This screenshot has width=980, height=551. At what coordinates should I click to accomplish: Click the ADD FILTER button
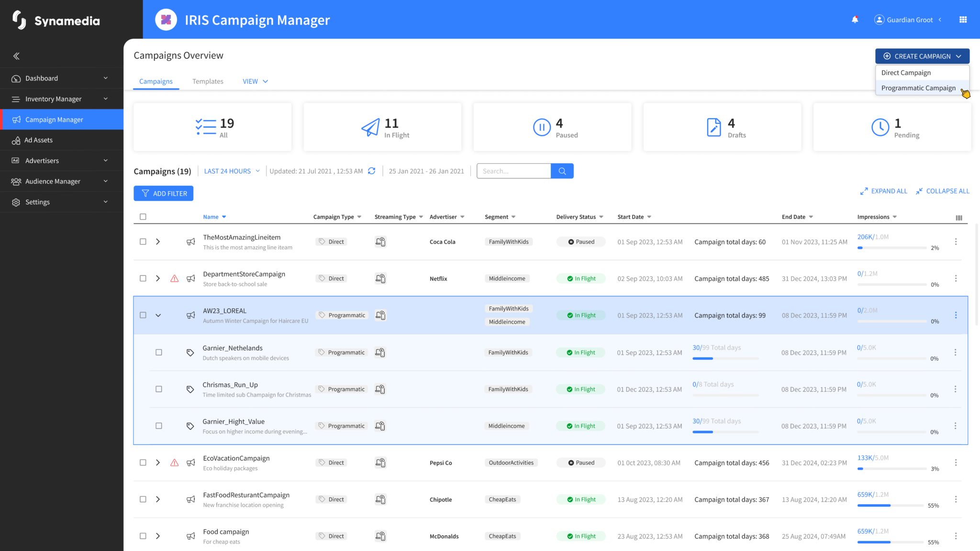click(x=164, y=193)
